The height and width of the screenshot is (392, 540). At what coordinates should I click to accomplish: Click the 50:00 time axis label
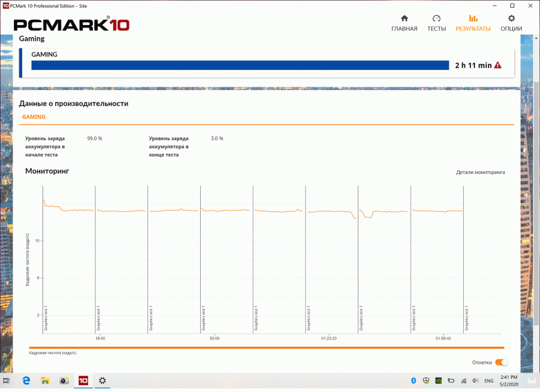point(214,339)
